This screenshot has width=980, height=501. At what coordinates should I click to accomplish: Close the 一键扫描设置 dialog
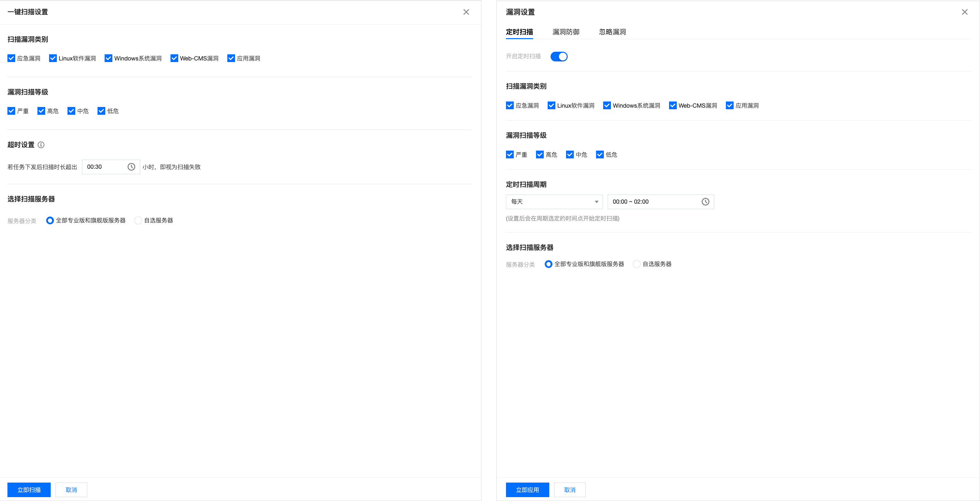tap(466, 12)
